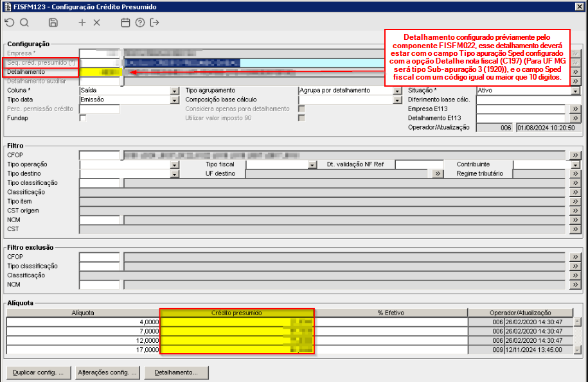Open lookup arrows for Filtro exclusão CFOP
Screen dimensions: 588x382
tap(575, 257)
